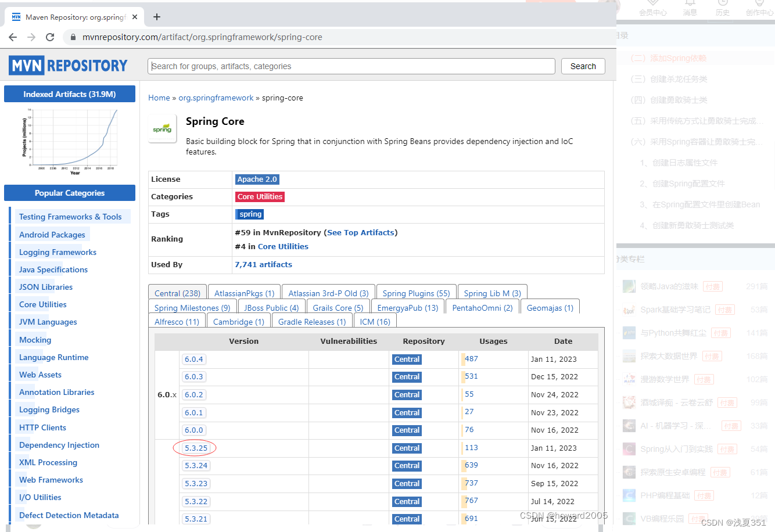Open version 5.3.25
The height and width of the screenshot is (532, 775).
tap(196, 448)
